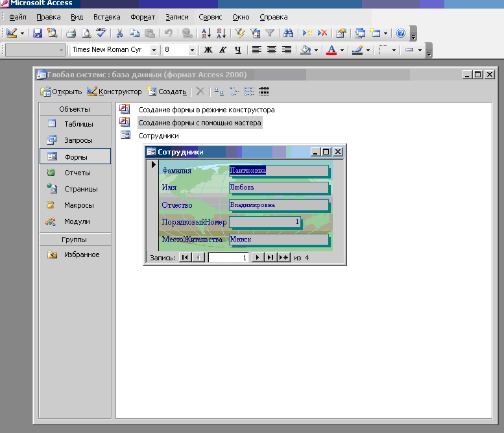This screenshot has width=504, height=433.
Task: Expand the fill color dropdown arrow
Action: coord(316,50)
